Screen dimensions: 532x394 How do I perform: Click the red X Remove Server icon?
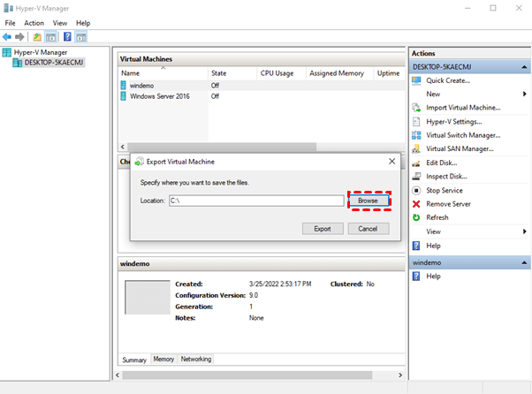coord(416,204)
